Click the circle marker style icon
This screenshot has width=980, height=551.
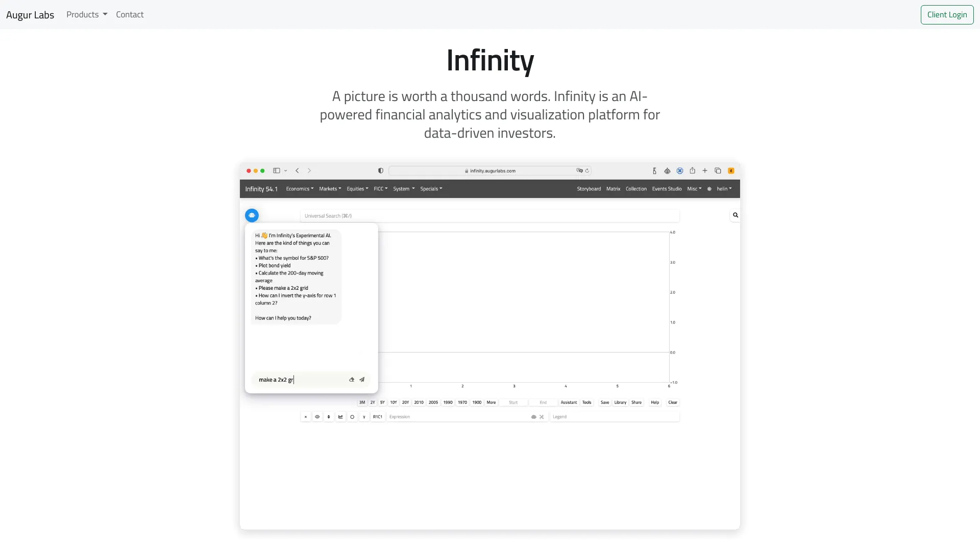click(352, 417)
